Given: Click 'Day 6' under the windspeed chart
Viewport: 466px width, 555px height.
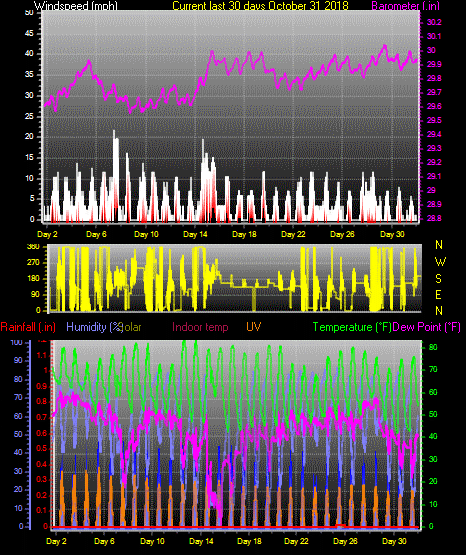Looking at the screenshot, I should coord(96,234).
